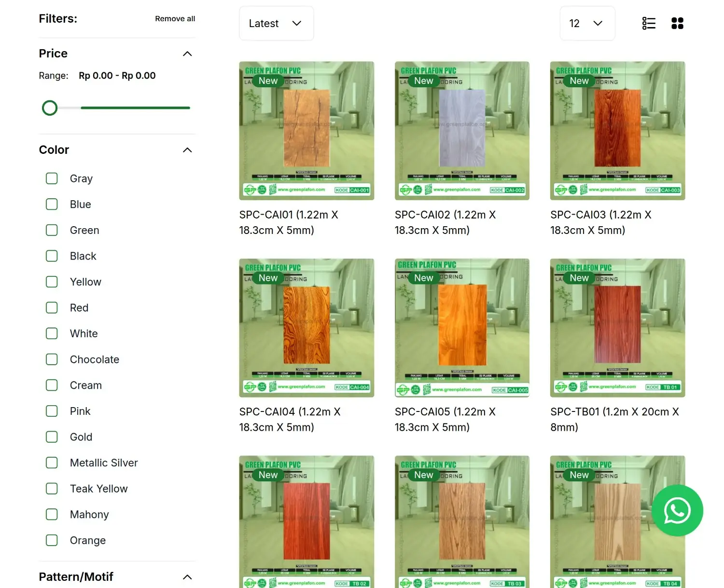Screen dimensions: 724x588
Task: Open SPC-CAI04 product thumbnail image
Action: pos(306,328)
